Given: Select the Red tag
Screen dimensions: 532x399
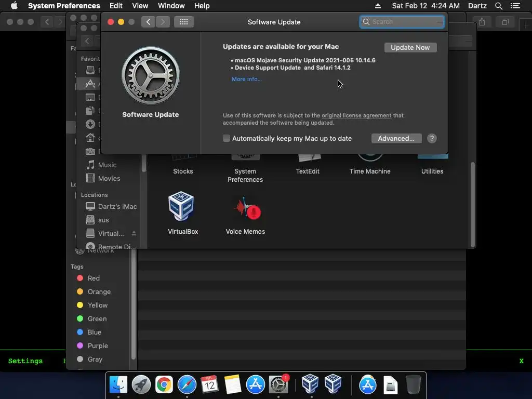Looking at the screenshot, I should (94, 278).
